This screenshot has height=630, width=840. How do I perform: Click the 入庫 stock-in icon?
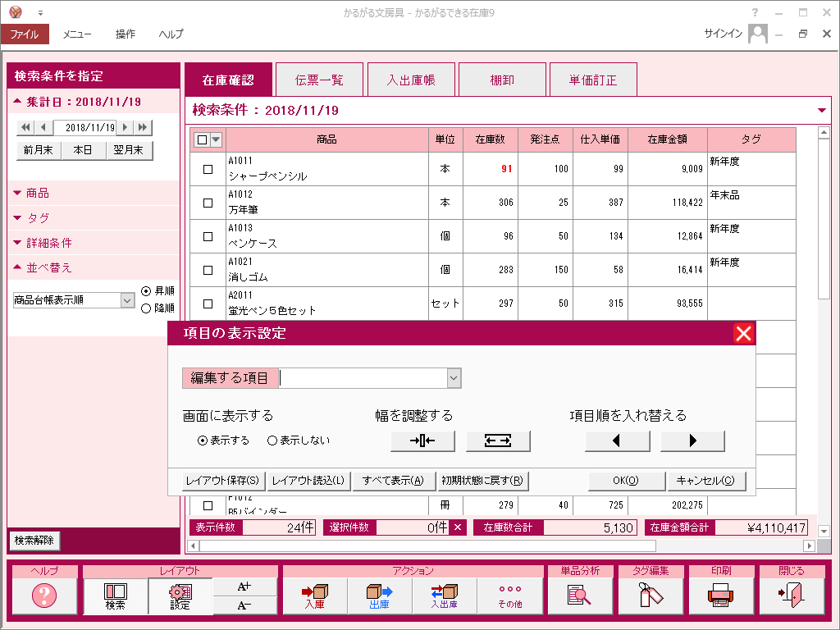[315, 596]
